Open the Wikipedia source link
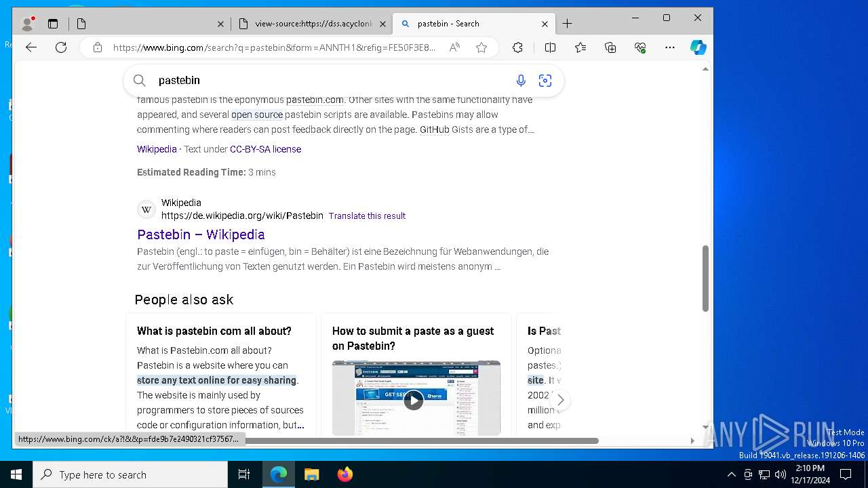Image resolution: width=868 pixels, height=488 pixels. (x=157, y=149)
